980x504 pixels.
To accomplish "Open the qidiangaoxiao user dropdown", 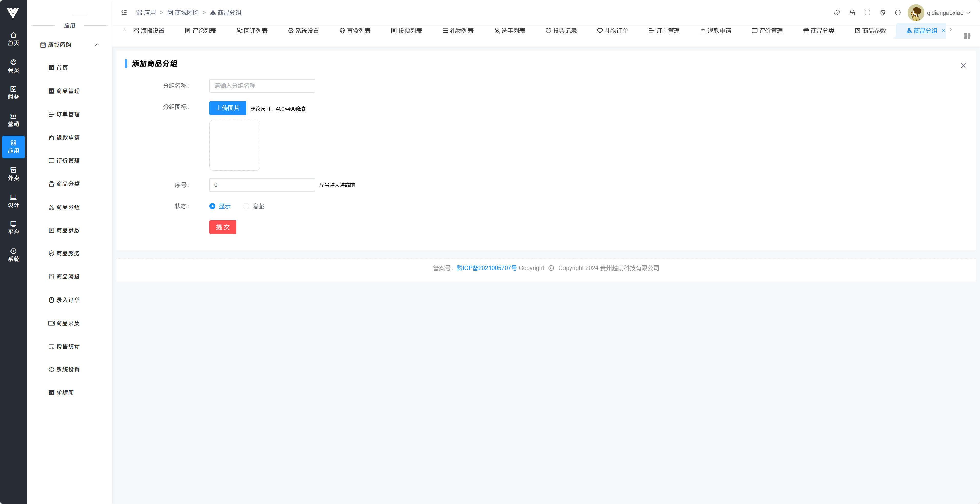I will (947, 13).
